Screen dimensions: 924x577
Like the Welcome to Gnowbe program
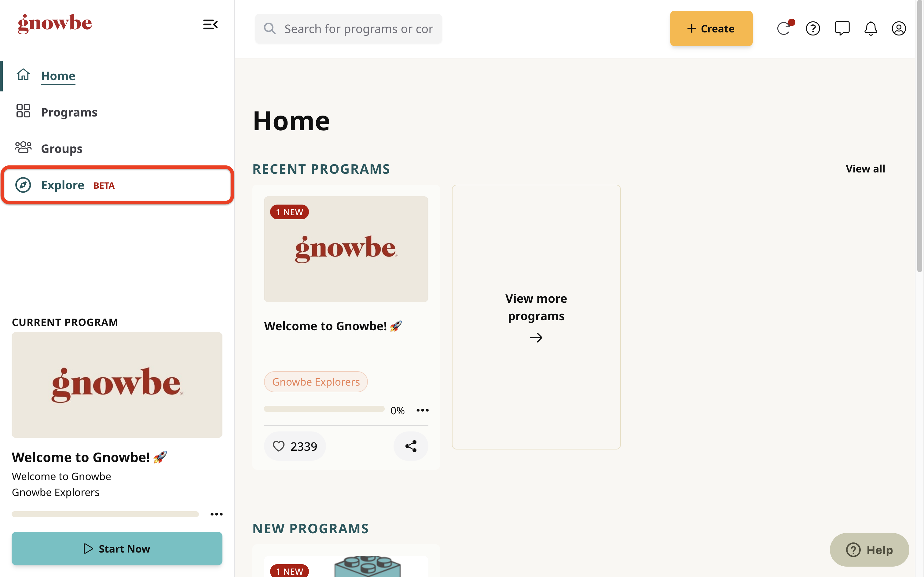coord(295,446)
